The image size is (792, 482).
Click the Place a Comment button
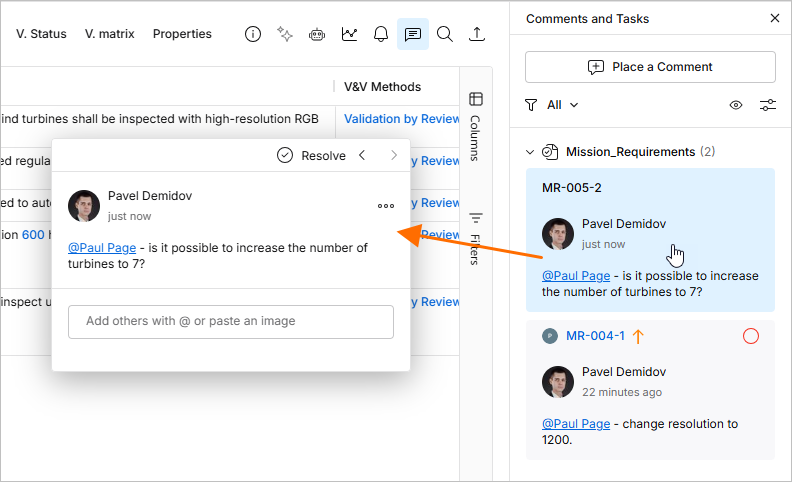[650, 67]
